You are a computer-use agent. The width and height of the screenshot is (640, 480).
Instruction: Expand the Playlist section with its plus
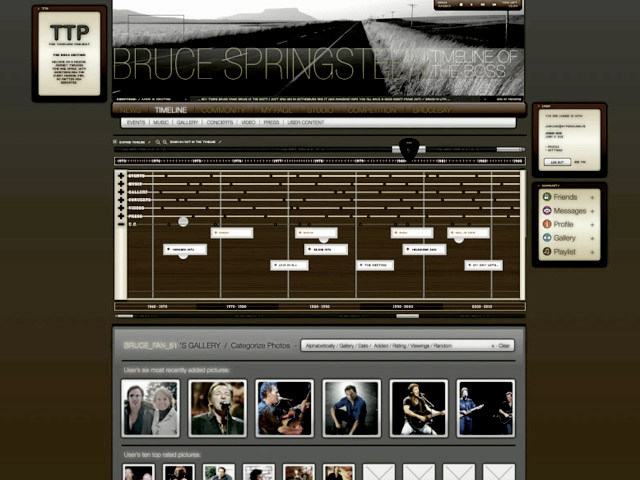(592, 253)
